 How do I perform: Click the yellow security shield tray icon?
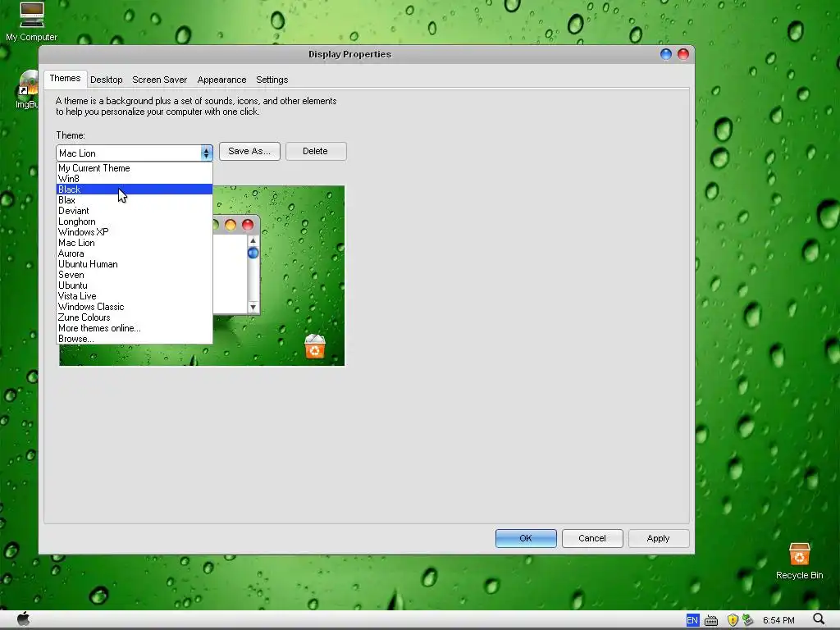(x=733, y=620)
